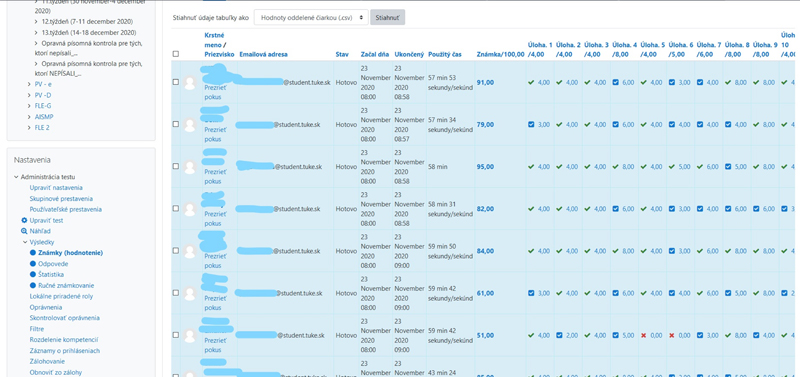The width and height of the screenshot is (800, 377).
Task: Open Používateľské prestavenia link
Action: 65,209
